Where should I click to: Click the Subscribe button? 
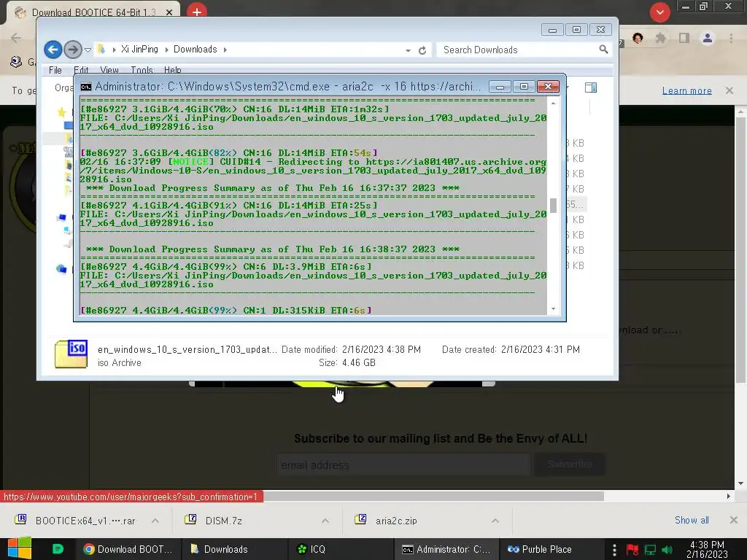570,464
